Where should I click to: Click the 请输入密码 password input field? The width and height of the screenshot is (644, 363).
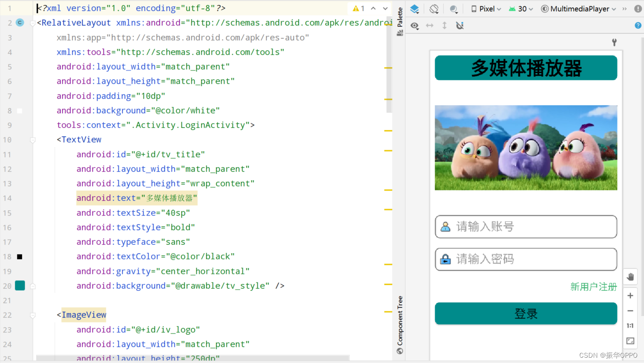526,259
